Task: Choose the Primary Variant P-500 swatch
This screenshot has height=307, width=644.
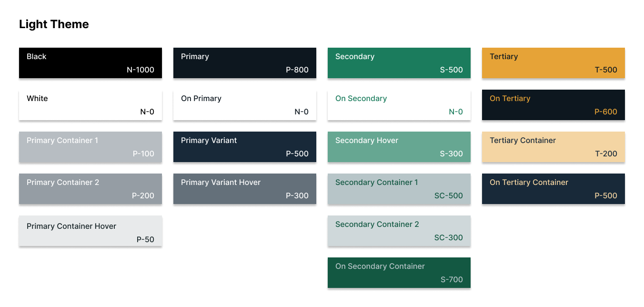Action: point(245,147)
